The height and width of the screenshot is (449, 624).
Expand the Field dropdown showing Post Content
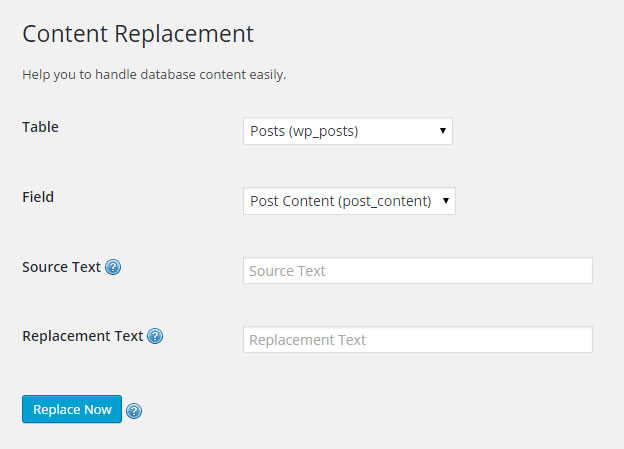tap(349, 201)
